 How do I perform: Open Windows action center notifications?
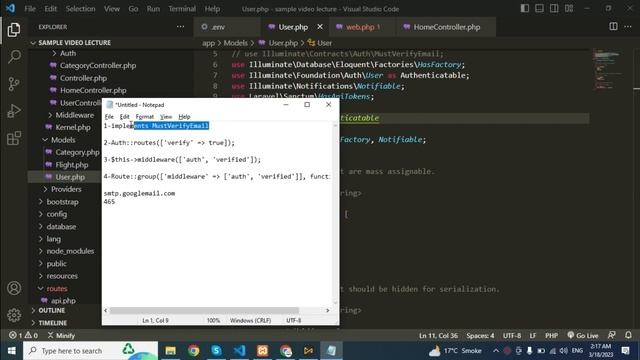[625, 351]
